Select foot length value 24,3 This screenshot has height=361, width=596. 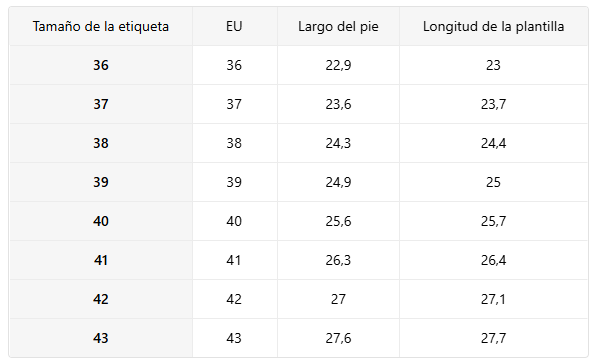(x=338, y=143)
